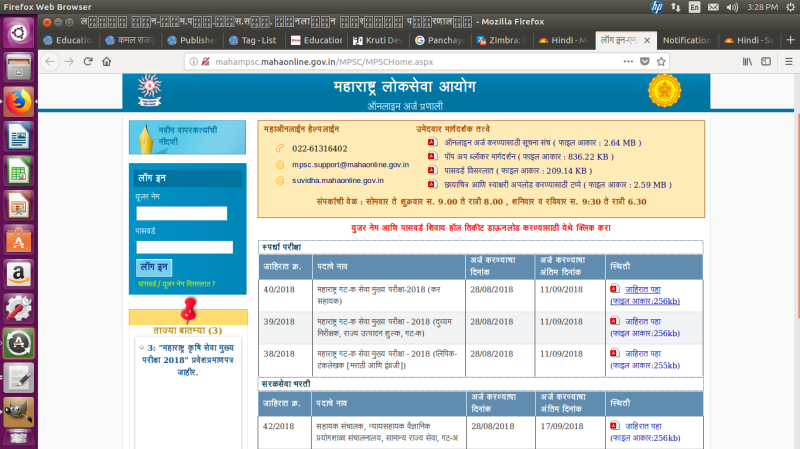Open page actions three-dot menu in address bar
The height and width of the screenshot is (449, 800).
coord(628,62)
